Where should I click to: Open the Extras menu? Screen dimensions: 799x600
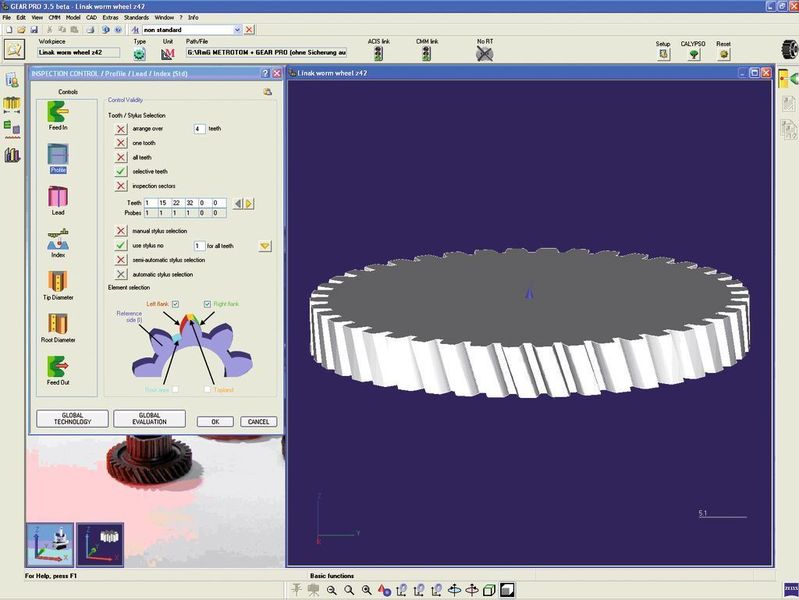tap(111, 17)
